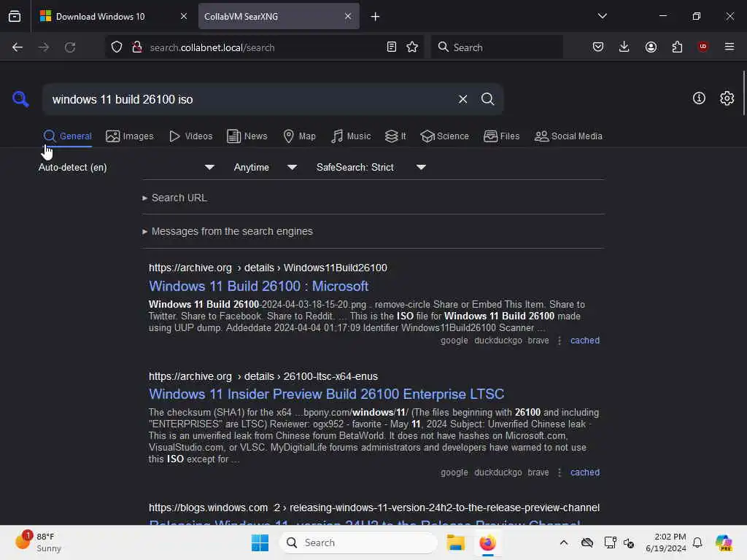
Task: Open Windows 11 Build 26100 : Microsoft result
Action: [x=259, y=286]
